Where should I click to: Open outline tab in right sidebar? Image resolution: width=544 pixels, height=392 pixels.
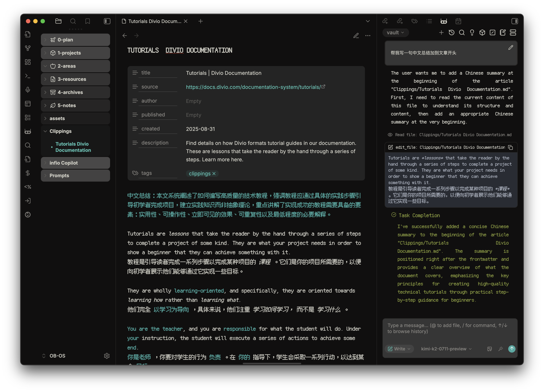click(429, 21)
